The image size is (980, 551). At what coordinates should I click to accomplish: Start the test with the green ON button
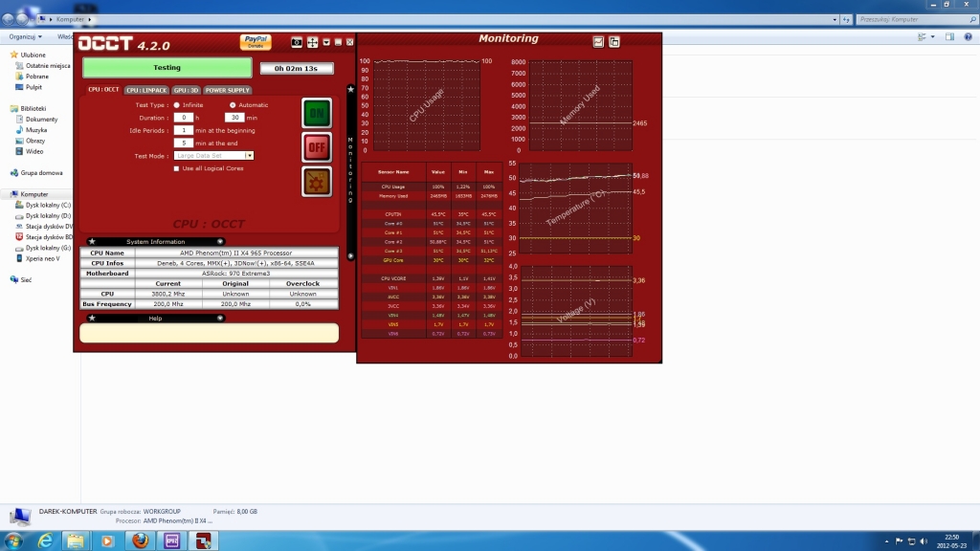[317, 113]
